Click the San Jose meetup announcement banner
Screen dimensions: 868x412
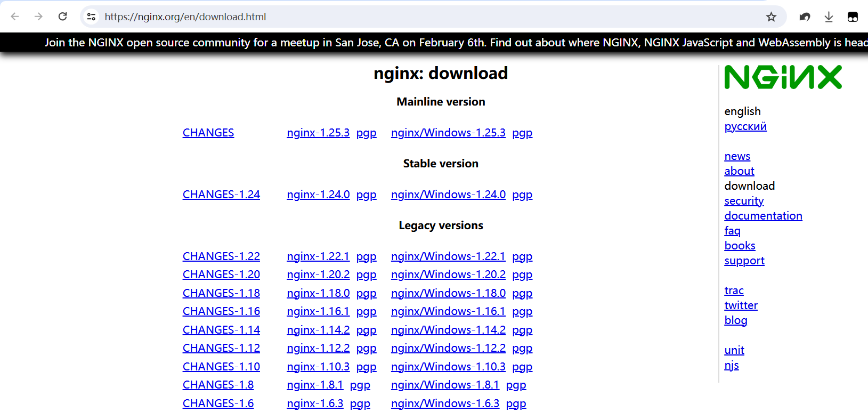click(434, 43)
